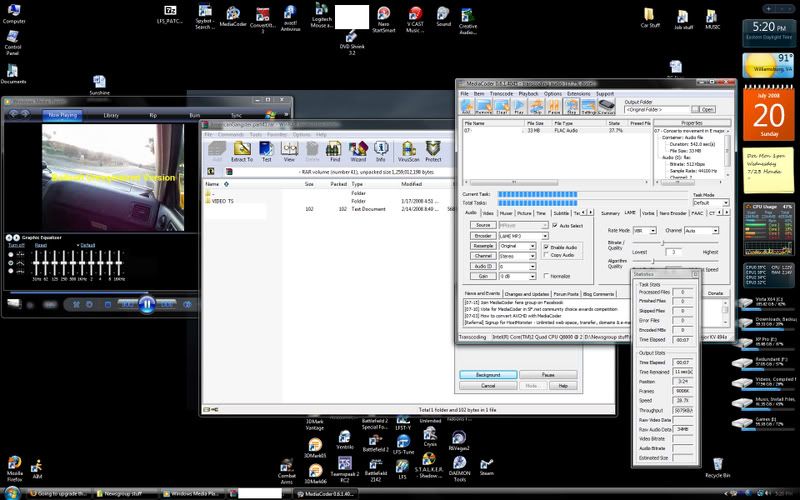Open the Mozilla Firefox desktop icon
This screenshot has width=800, height=500.
(14, 469)
